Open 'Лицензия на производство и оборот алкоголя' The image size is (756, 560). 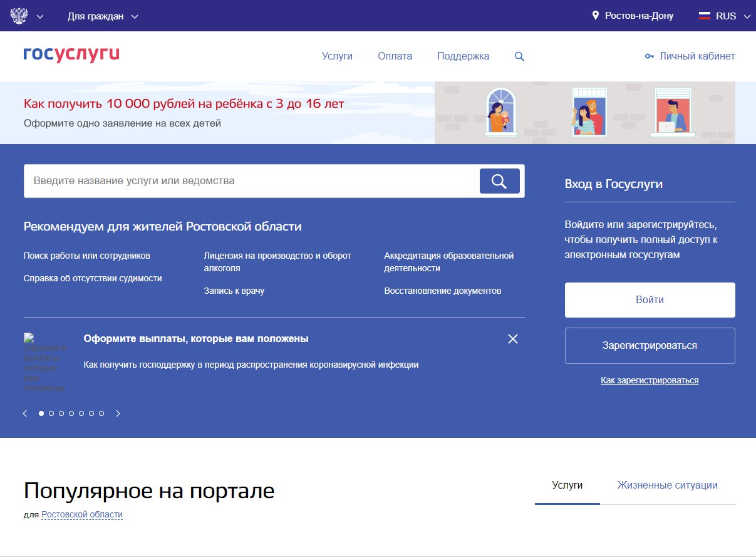point(277,262)
